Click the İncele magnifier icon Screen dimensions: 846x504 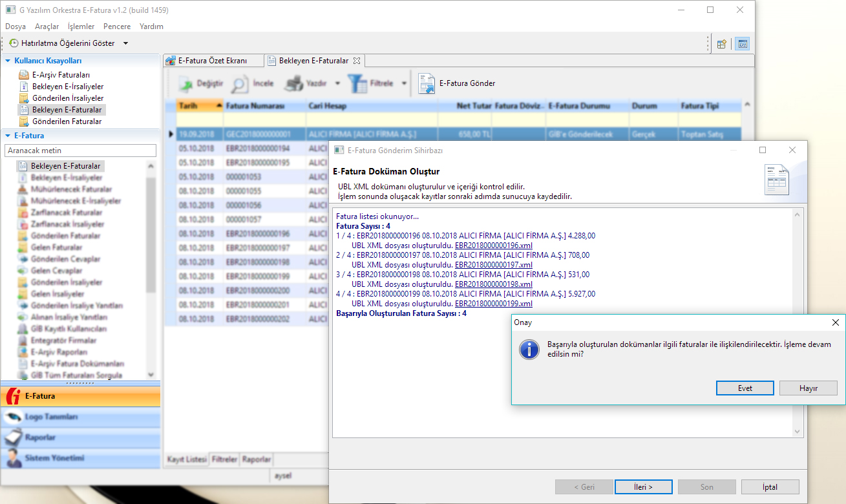click(239, 84)
